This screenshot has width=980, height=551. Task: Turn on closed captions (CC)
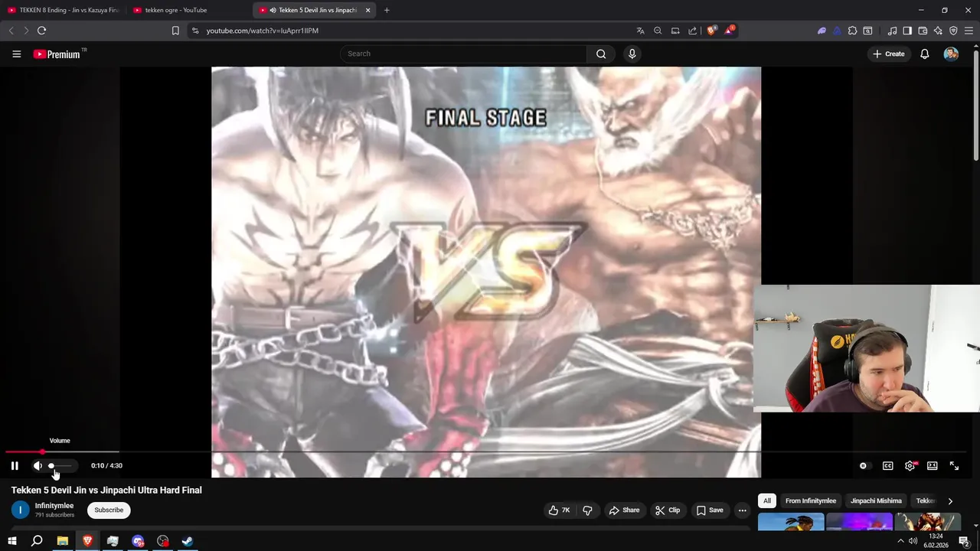coord(887,465)
